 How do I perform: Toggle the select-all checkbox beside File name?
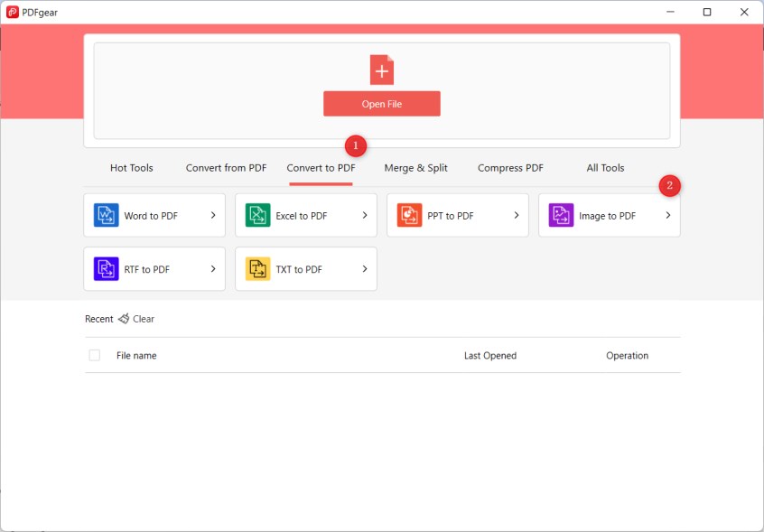pyautogui.click(x=95, y=356)
